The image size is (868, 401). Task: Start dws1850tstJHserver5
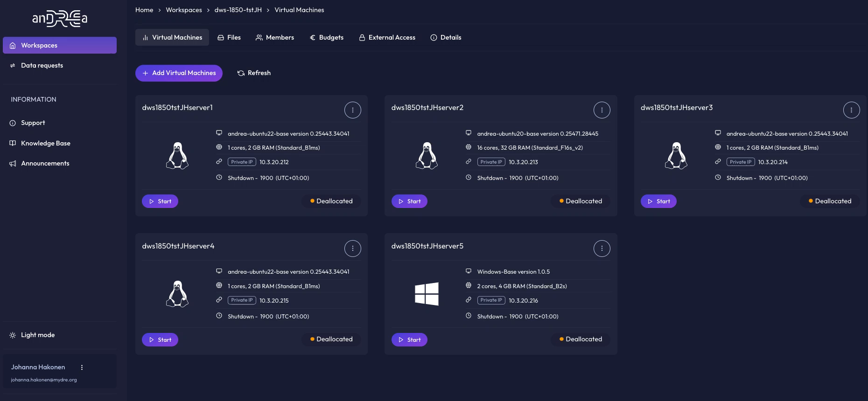409,340
